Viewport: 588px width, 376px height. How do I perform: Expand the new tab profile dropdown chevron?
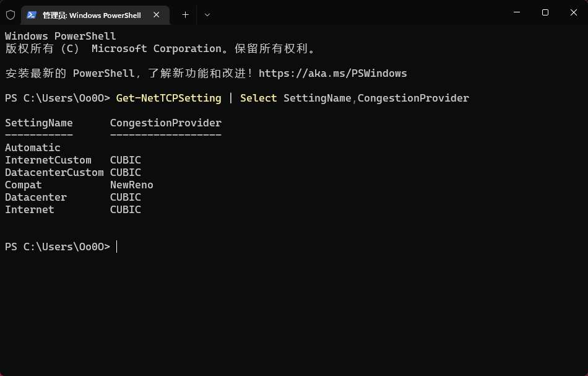point(207,15)
